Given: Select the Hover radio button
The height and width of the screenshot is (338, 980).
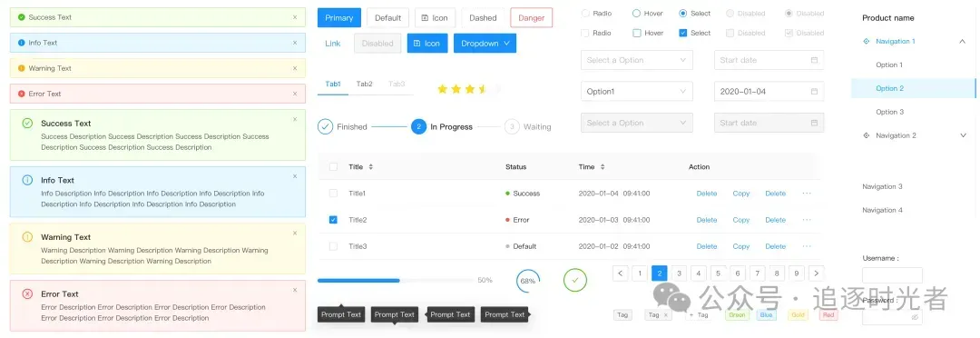Looking at the screenshot, I should coord(636,13).
